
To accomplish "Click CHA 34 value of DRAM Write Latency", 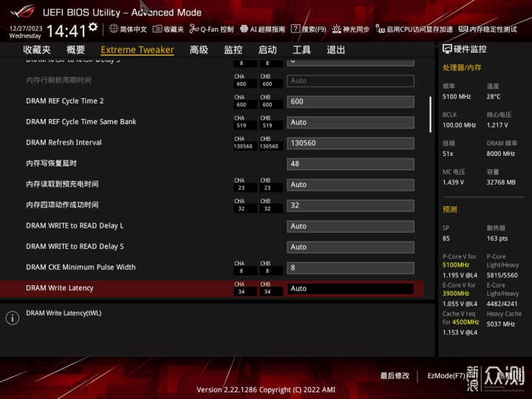I will (x=241, y=292).
